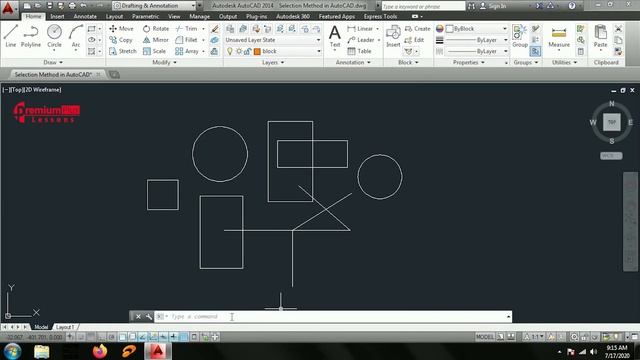Click into the command line input

point(333,316)
